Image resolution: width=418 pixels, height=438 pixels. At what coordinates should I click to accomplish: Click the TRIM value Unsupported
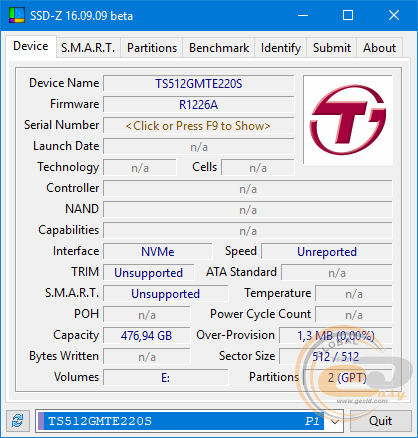click(x=149, y=273)
